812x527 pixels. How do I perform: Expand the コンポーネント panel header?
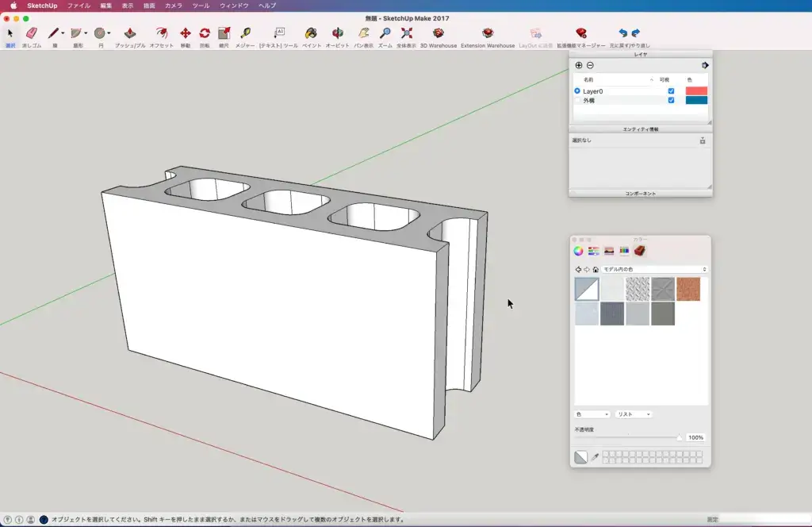(641, 194)
